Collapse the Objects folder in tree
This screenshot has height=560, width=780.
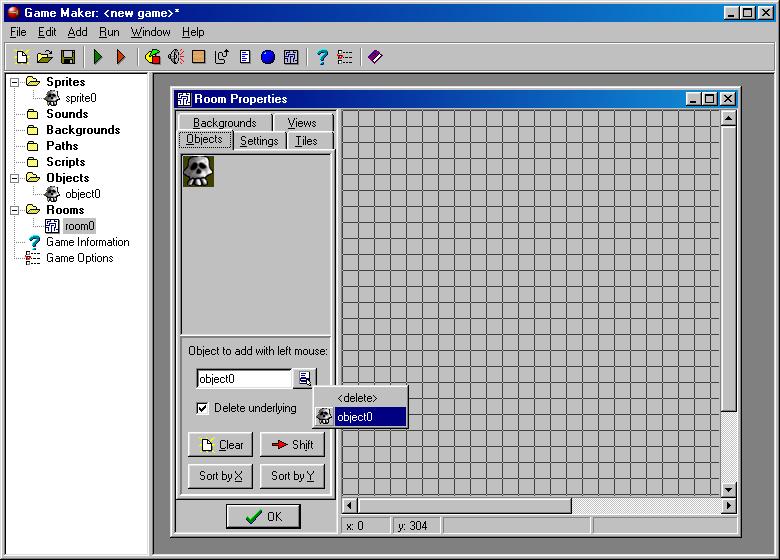coord(15,178)
